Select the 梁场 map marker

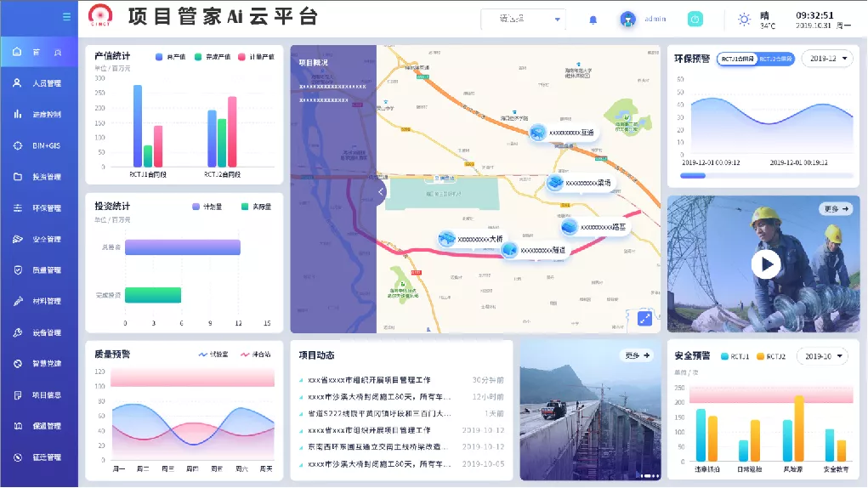point(555,183)
